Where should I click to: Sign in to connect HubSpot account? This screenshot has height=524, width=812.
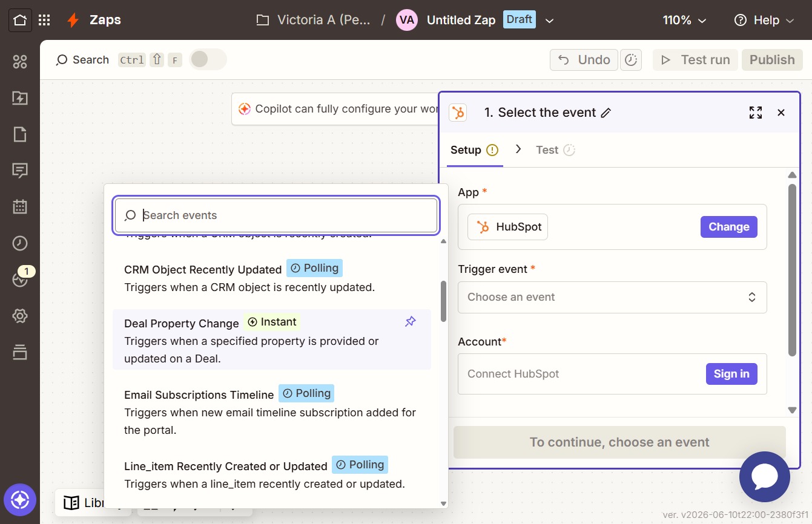click(x=731, y=374)
